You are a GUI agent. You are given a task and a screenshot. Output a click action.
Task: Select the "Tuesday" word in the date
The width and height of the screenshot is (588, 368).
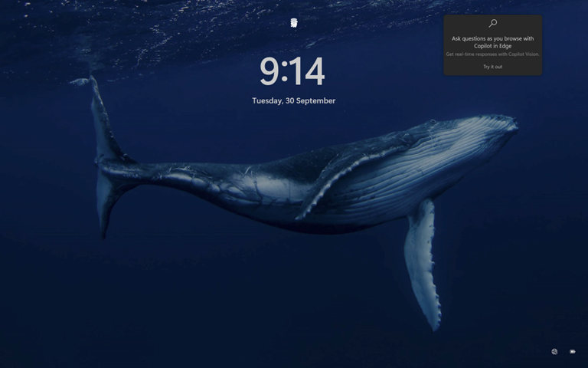(266, 100)
